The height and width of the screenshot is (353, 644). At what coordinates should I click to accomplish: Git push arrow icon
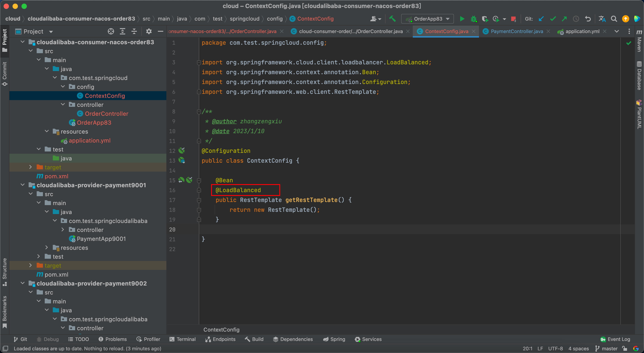point(564,19)
